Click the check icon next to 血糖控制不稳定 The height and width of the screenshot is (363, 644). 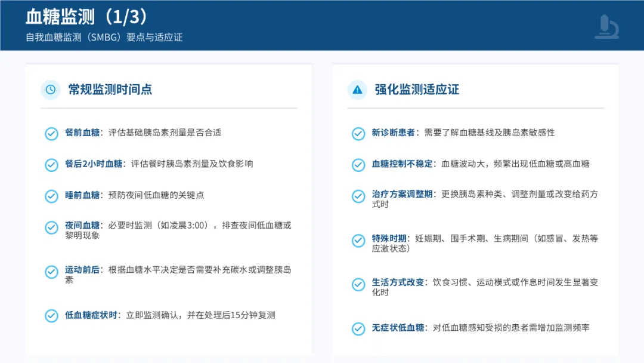tap(358, 165)
